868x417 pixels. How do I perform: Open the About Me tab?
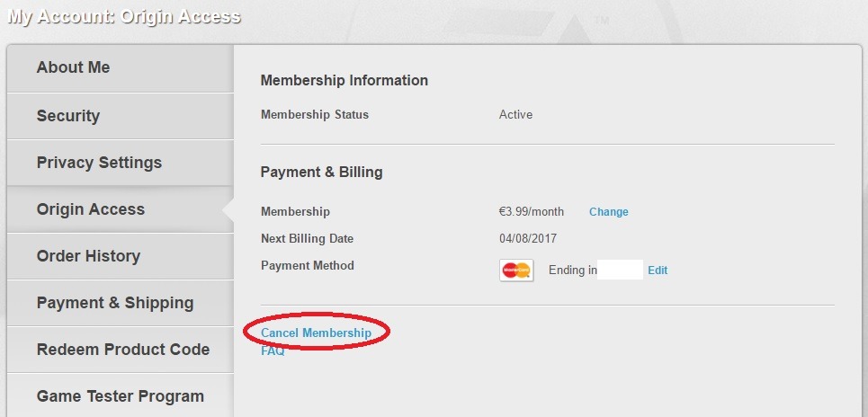click(x=121, y=68)
